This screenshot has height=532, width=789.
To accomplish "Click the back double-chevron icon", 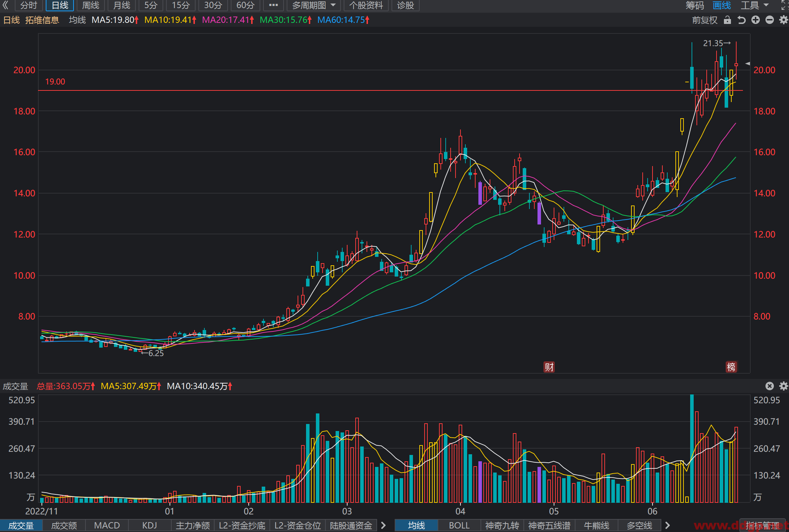I will 6,5.
